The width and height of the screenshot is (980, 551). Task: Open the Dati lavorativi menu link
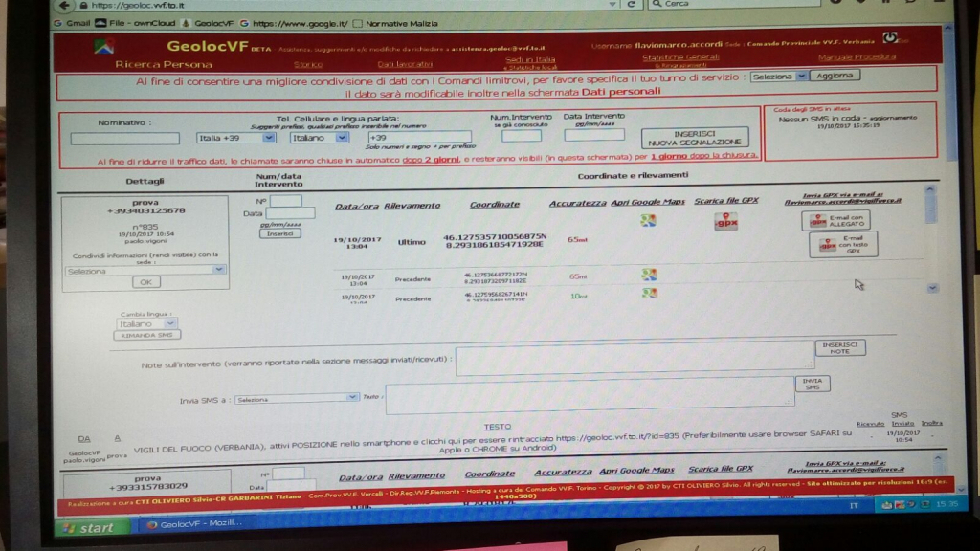[405, 64]
